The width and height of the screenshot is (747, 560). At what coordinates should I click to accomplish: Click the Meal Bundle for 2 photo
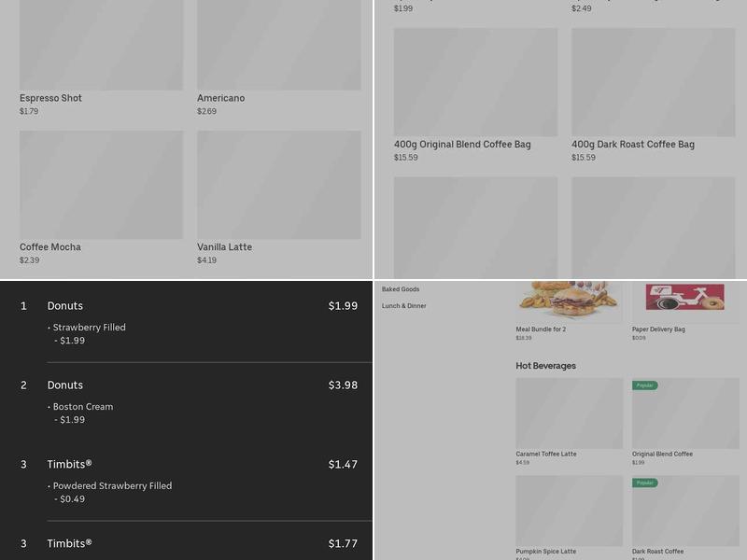[569, 301]
